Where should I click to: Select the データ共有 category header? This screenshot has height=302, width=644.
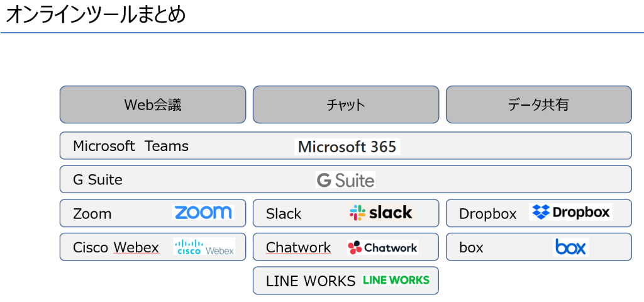(x=538, y=104)
